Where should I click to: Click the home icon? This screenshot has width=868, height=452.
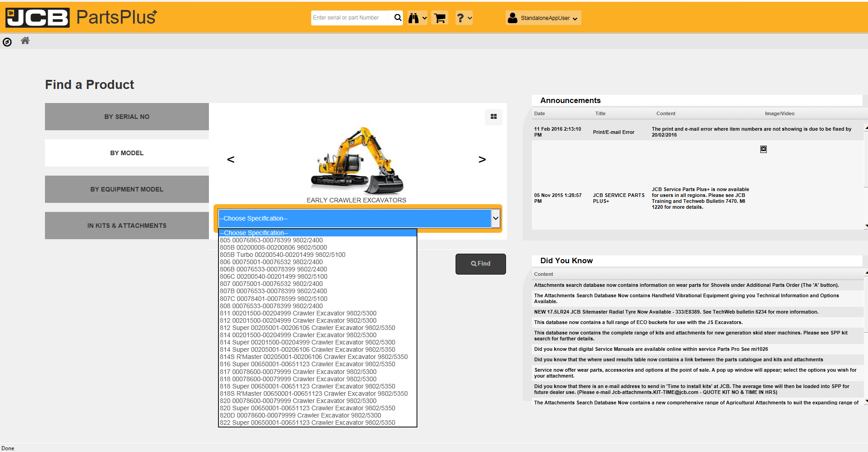pyautogui.click(x=25, y=41)
